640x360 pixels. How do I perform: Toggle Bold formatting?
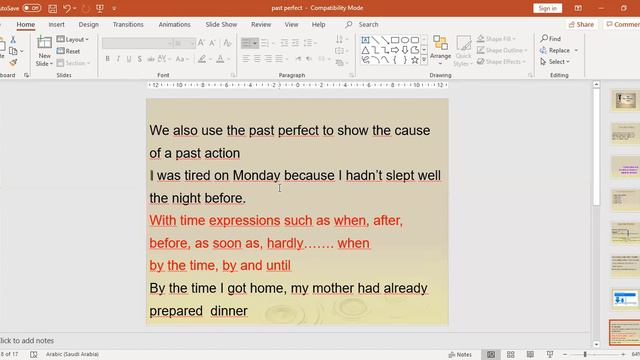coord(107,59)
